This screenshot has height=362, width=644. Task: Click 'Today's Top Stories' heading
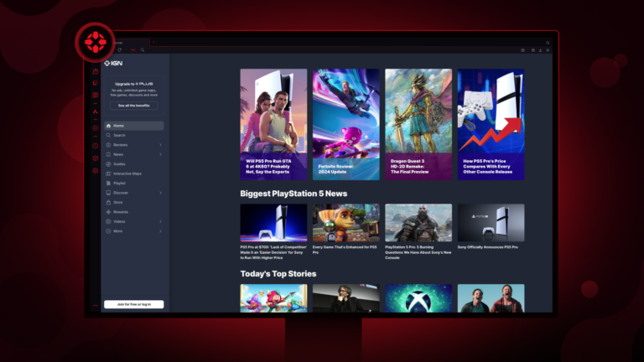tap(278, 274)
